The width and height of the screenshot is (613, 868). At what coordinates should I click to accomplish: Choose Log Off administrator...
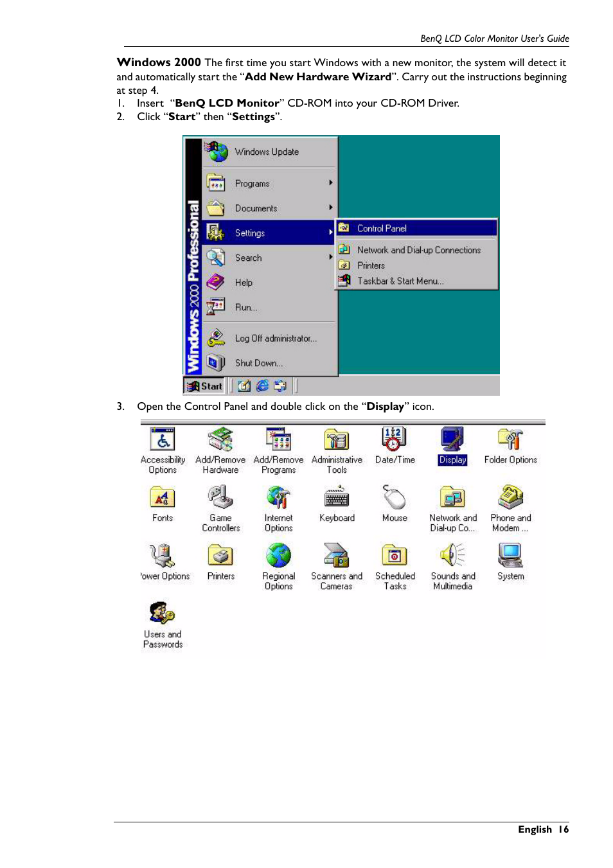(x=270, y=338)
